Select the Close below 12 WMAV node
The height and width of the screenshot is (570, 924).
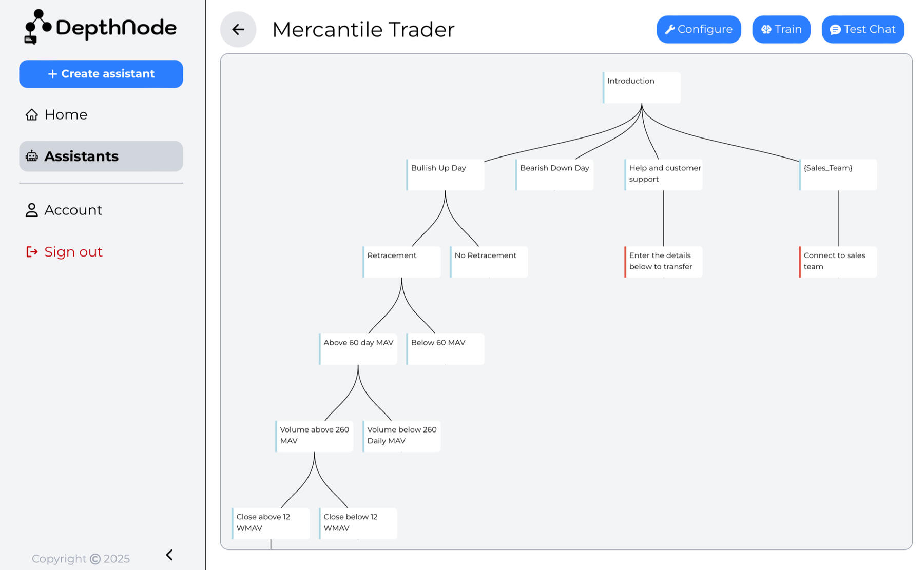358,523
